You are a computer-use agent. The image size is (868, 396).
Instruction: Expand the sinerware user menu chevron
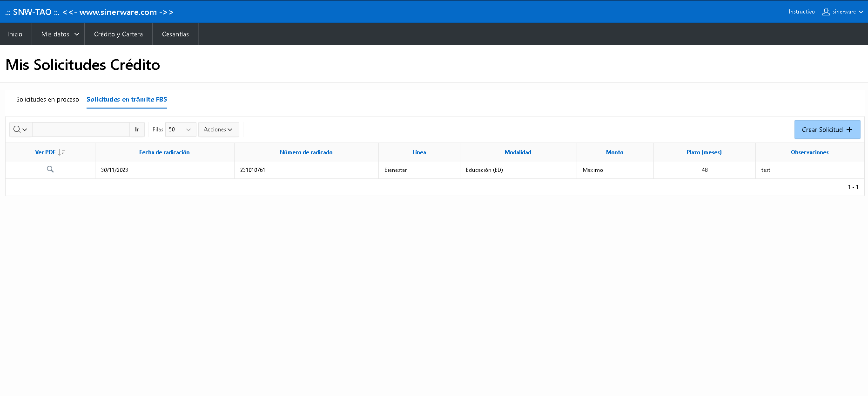(x=861, y=12)
